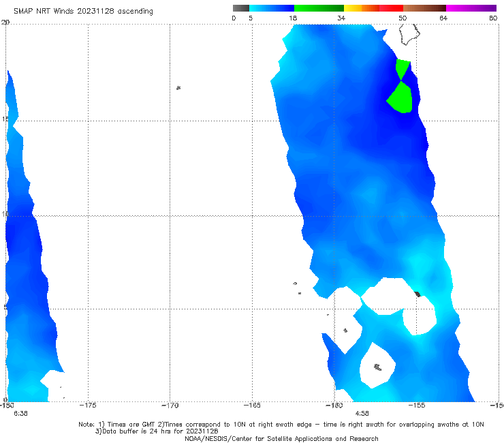
Task: Click the large green wind patch
Action: 401,98
